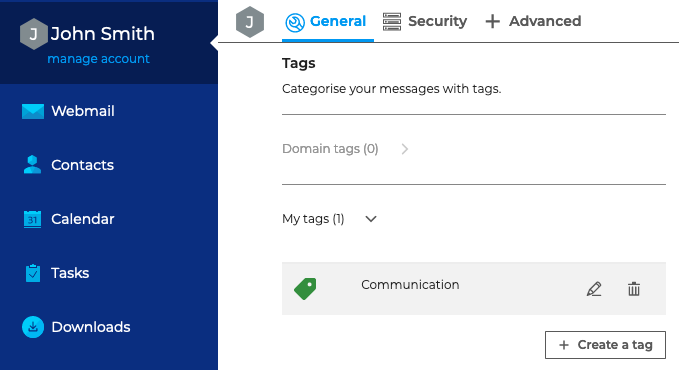Click John Smith's hexagon avatar in the sidebar
Screen dimensions: 679x370
(x=33, y=34)
